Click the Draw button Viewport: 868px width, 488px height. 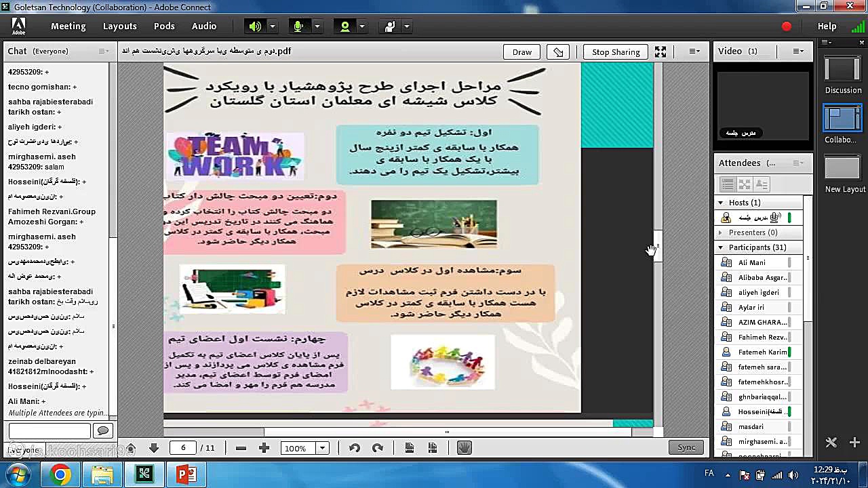point(522,52)
